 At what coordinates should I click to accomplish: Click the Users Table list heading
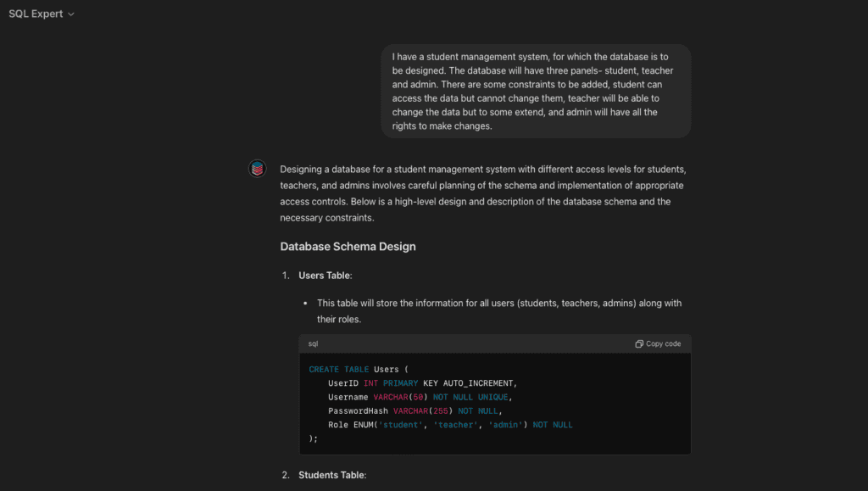(x=325, y=275)
